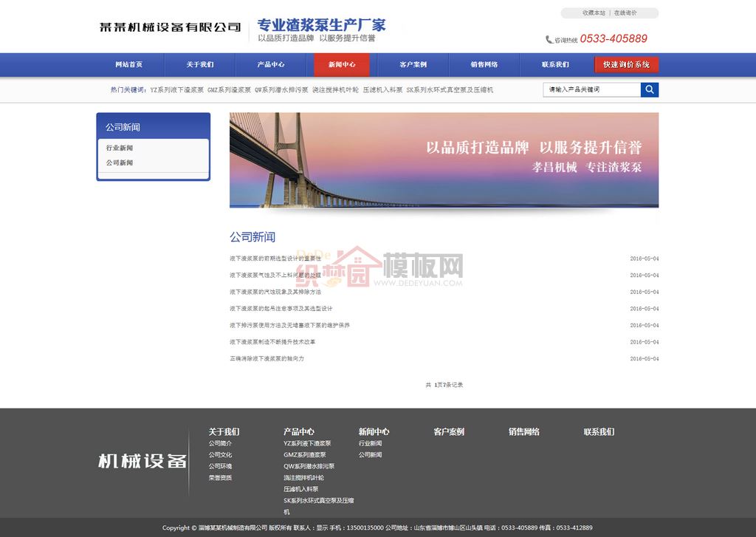
Task: Open the 新闻中心 navigation tab
Action: [x=341, y=65]
